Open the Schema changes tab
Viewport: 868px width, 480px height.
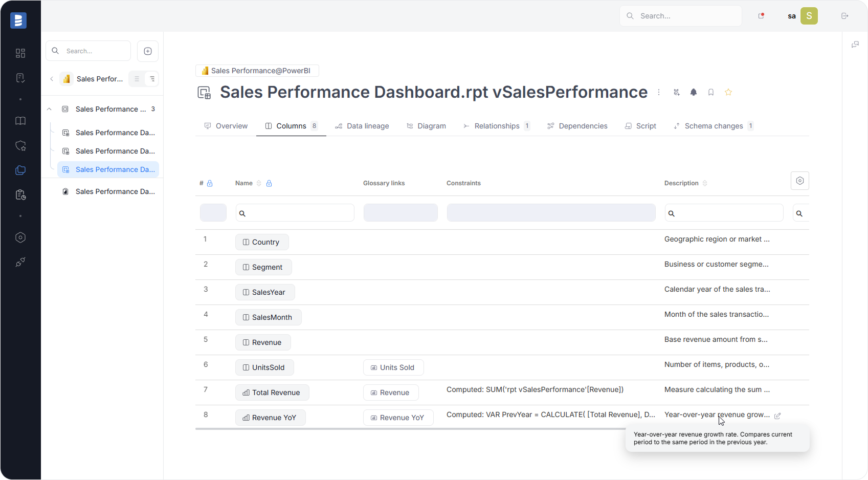coord(713,126)
